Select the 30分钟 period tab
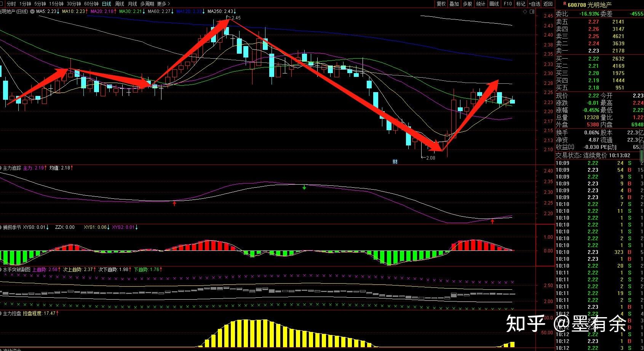This screenshot has width=644, height=351. click(74, 4)
